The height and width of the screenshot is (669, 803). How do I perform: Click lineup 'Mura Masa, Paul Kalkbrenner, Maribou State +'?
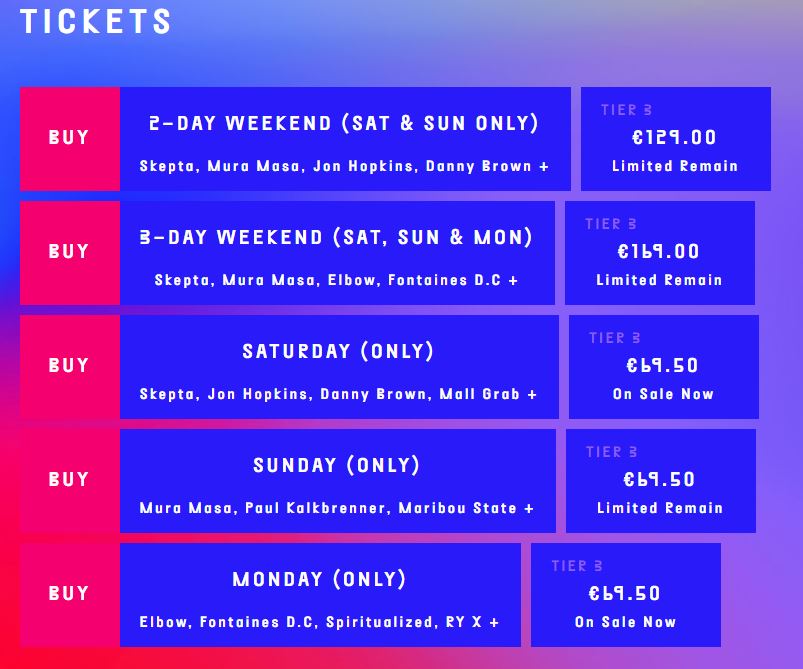tap(337, 508)
